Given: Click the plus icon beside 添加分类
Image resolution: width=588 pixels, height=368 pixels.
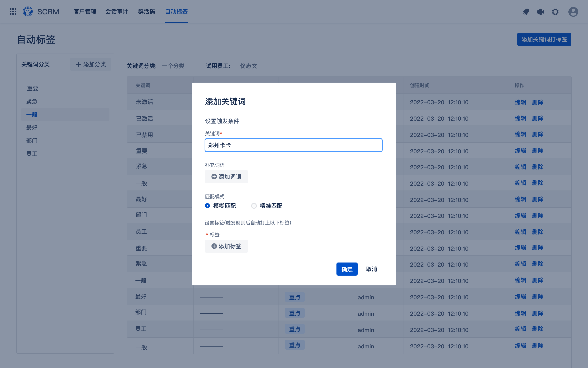Looking at the screenshot, I should pyautogui.click(x=78, y=64).
